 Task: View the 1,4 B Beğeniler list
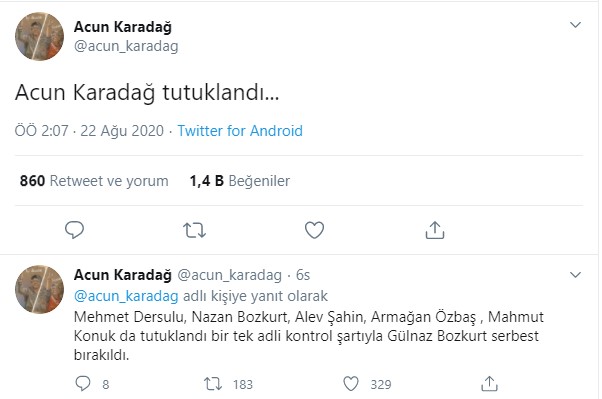tap(240, 181)
